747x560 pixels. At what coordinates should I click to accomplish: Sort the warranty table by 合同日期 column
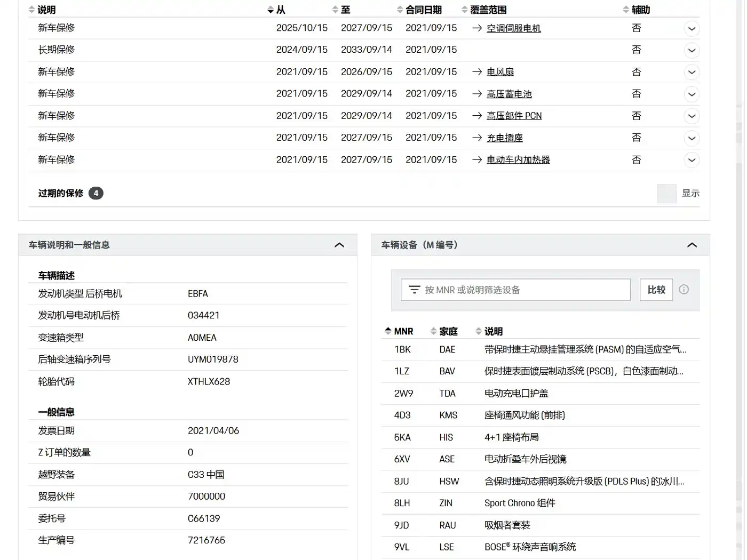419,10
